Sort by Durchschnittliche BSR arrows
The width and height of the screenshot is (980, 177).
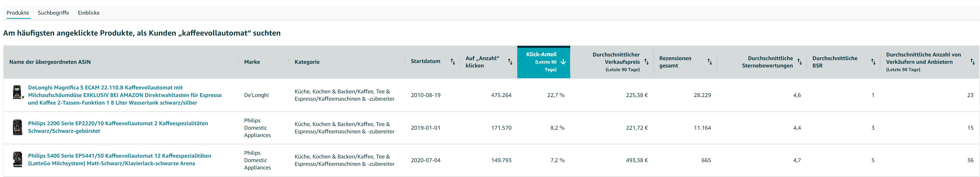873,62
